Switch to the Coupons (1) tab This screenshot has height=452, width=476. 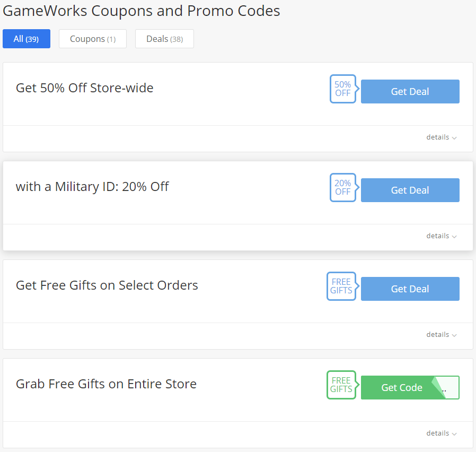click(x=93, y=39)
